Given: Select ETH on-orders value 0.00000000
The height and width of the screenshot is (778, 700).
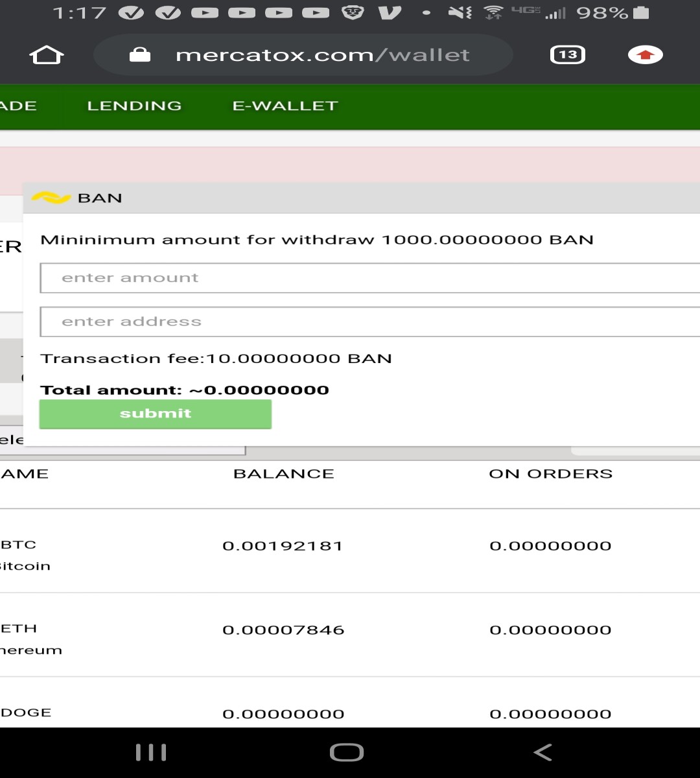Looking at the screenshot, I should point(551,630).
